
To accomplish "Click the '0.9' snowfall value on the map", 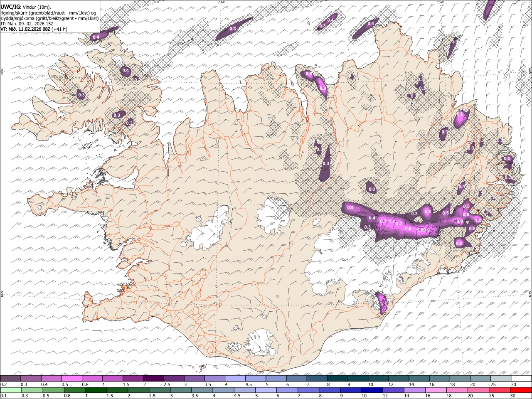I will tap(323, 88).
